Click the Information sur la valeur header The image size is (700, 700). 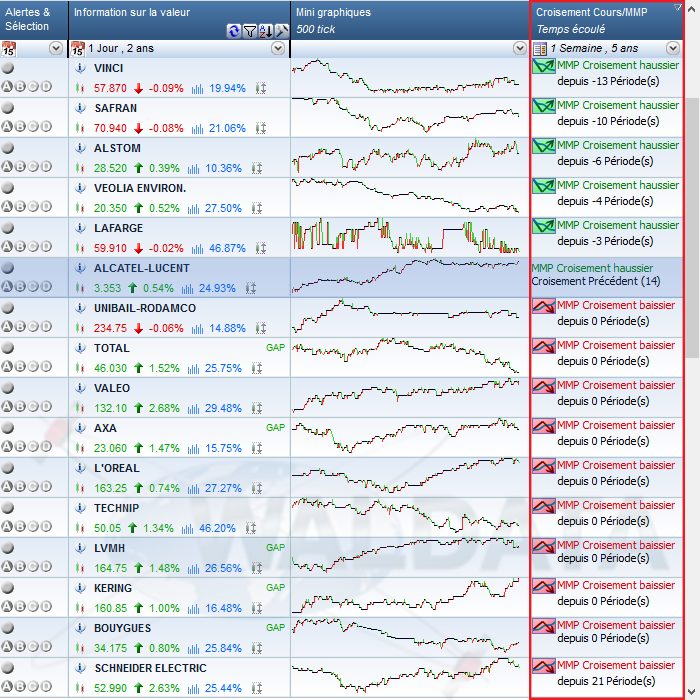pos(179,20)
